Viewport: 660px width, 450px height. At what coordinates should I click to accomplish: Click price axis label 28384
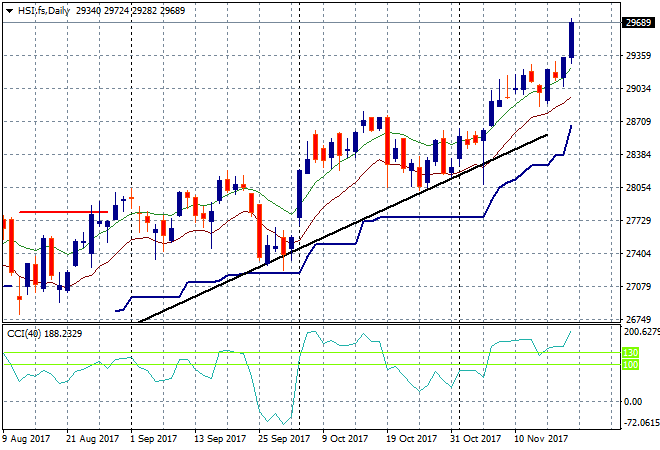coord(638,154)
